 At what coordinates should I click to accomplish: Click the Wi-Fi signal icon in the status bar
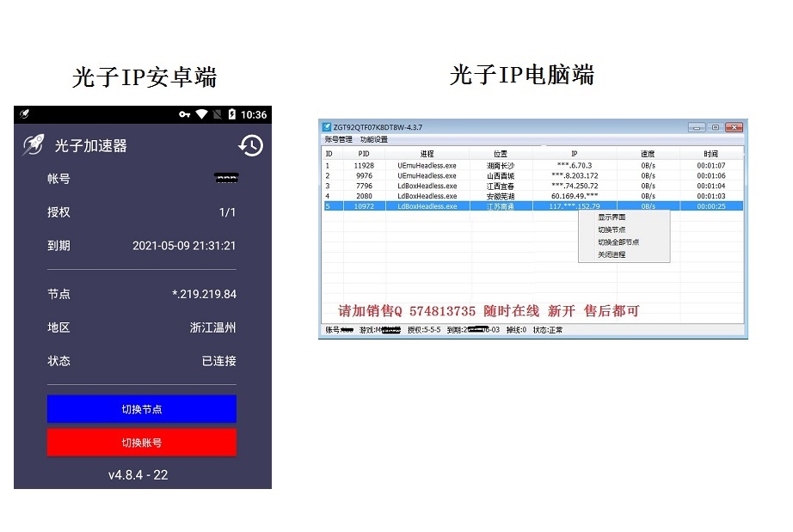pyautogui.click(x=201, y=114)
